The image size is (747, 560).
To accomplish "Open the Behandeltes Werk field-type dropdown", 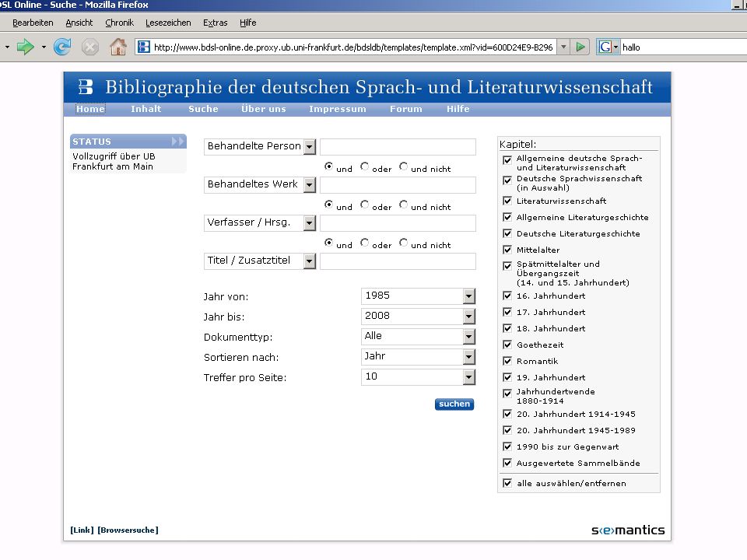I will 310,185.
